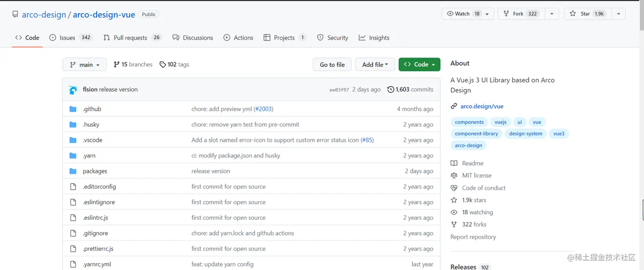Open the dropdown arrow next to Fork
Screen dimensions: 644x270
pyautogui.click(x=552, y=14)
